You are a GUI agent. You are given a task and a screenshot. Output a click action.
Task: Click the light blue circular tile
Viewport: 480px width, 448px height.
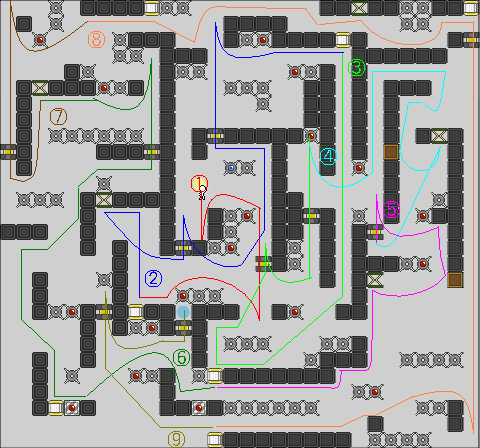[183, 312]
